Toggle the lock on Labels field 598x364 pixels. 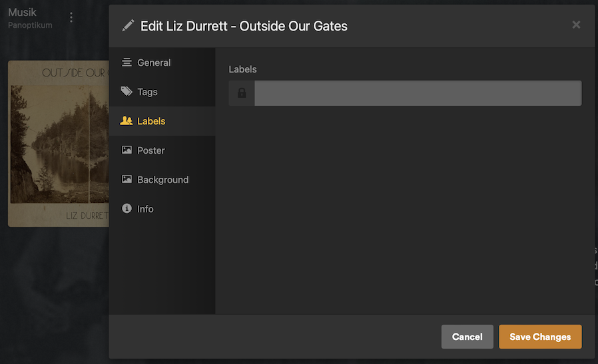click(242, 93)
